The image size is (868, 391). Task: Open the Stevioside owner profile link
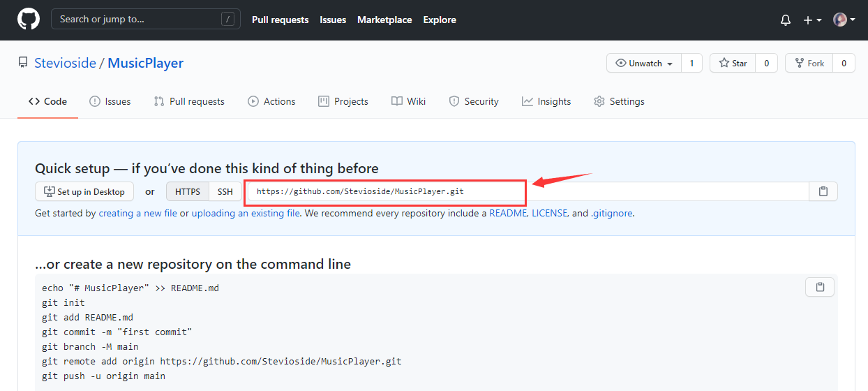tap(65, 63)
